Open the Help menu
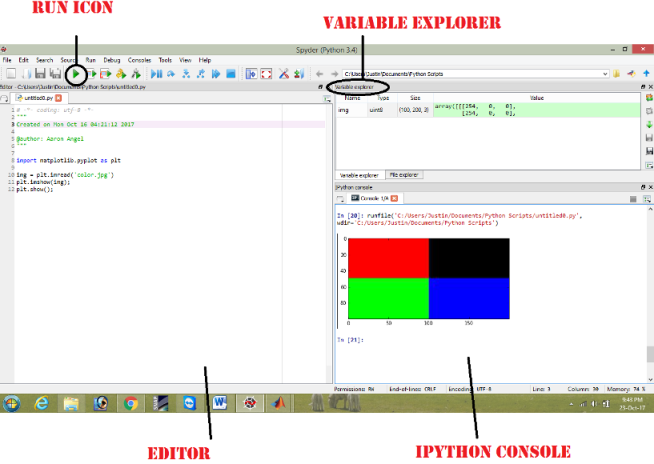 (205, 60)
